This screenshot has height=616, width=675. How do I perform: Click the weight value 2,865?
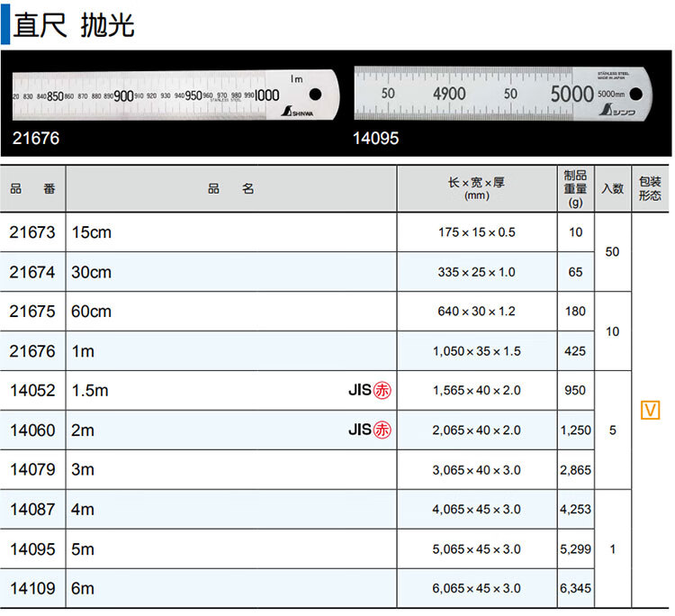576,470
